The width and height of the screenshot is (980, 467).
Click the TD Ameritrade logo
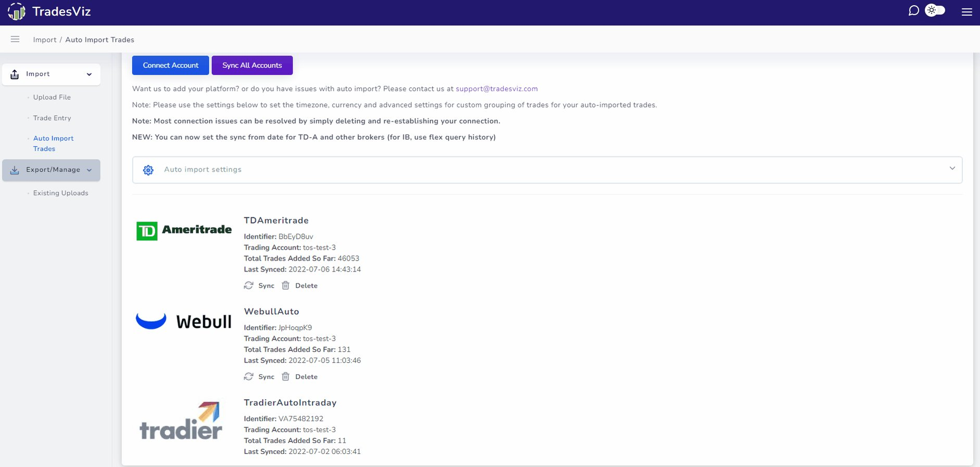coord(184,230)
